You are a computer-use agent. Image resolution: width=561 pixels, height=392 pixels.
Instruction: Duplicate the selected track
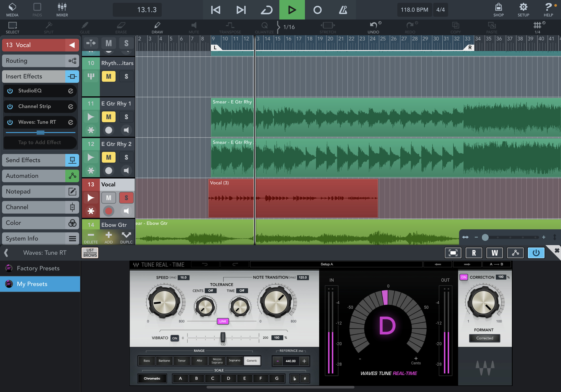coord(126,238)
